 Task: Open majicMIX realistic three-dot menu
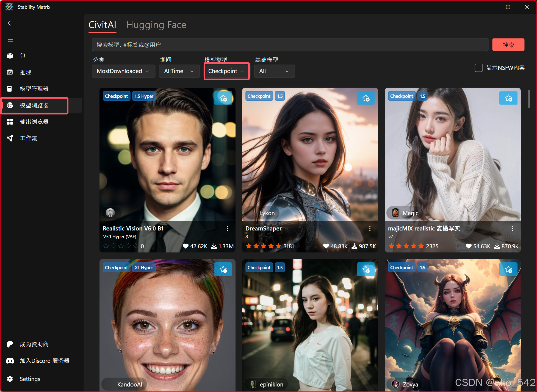tap(513, 229)
